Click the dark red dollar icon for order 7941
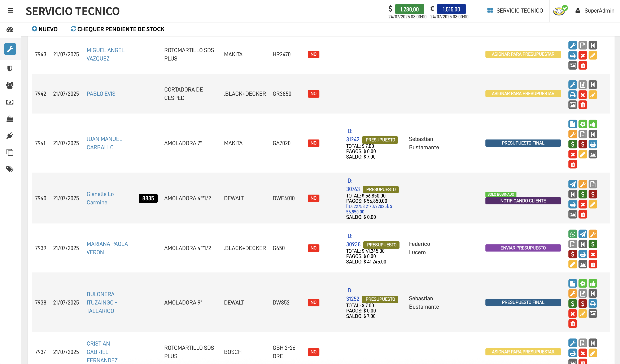Screen dimensions: 620x364 point(583,144)
